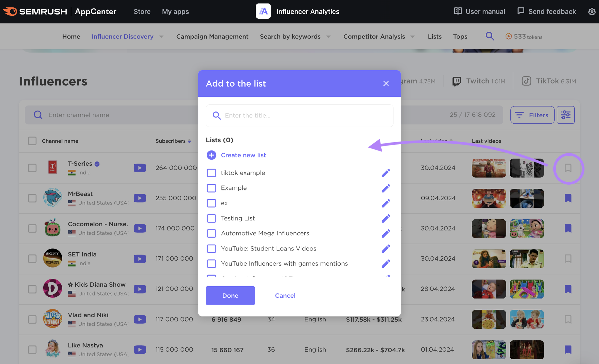The width and height of the screenshot is (599, 364).
Task: Open the Tops section
Action: (x=460, y=36)
